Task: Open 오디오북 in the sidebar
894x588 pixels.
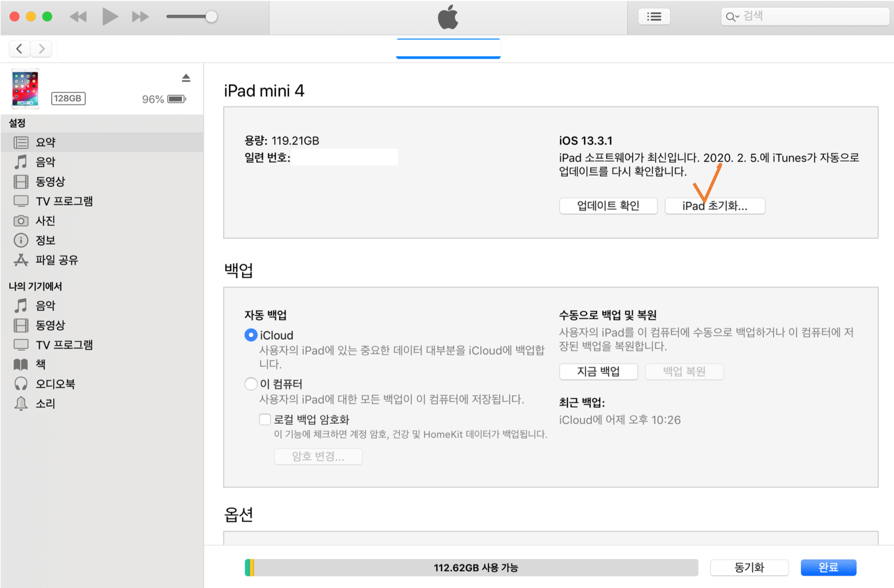Action: tap(102, 384)
